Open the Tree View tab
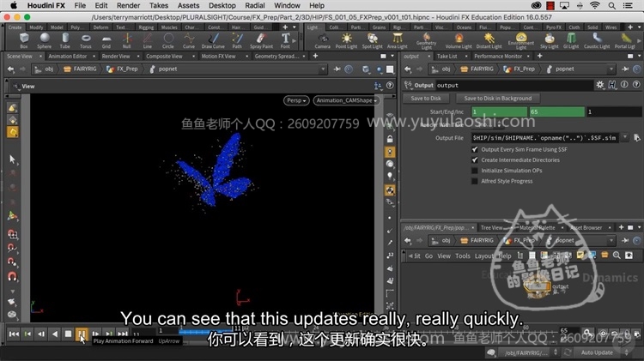 [x=491, y=228]
